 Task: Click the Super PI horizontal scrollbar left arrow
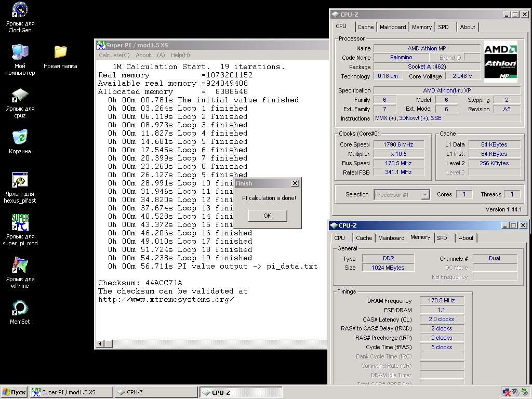tap(100, 344)
